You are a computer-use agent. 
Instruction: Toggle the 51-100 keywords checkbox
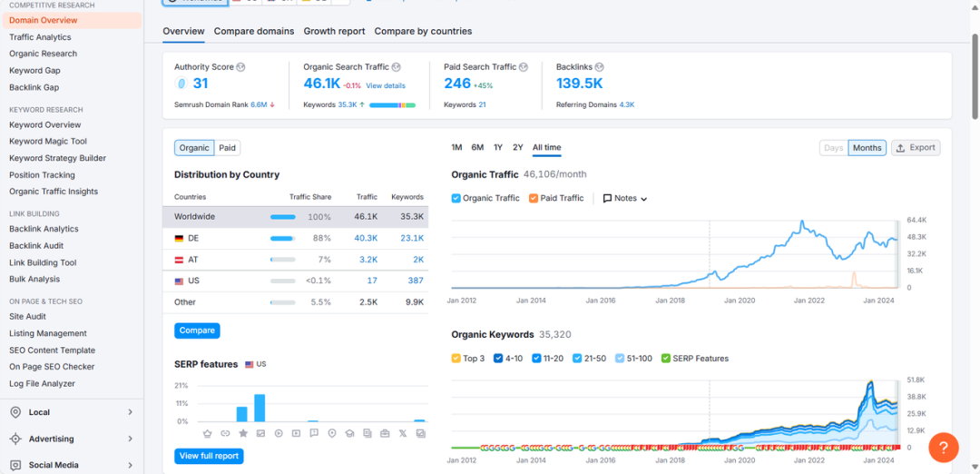pos(620,359)
